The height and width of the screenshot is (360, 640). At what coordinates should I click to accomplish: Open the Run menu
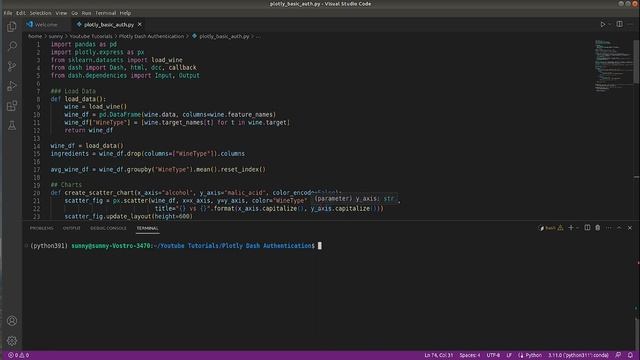[x=86, y=13]
